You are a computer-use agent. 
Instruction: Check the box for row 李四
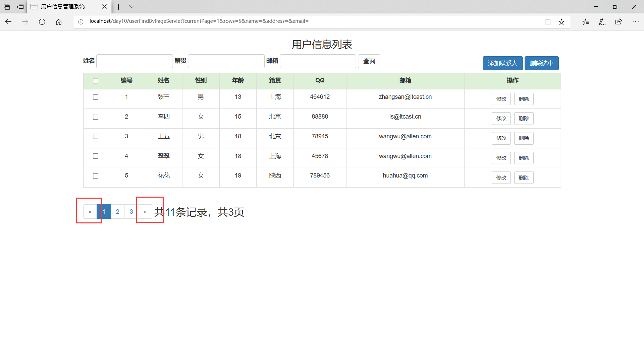pos(96,117)
